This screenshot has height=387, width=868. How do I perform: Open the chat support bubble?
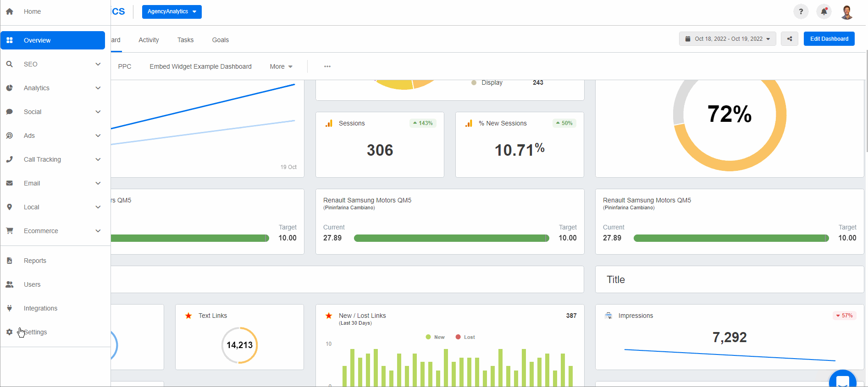tap(842, 380)
